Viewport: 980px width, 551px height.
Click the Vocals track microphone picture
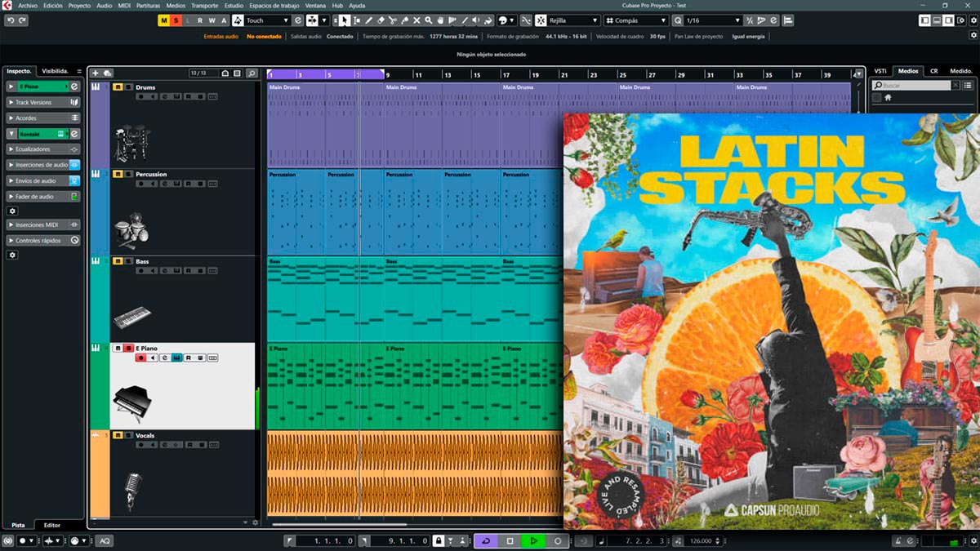pyautogui.click(x=132, y=492)
